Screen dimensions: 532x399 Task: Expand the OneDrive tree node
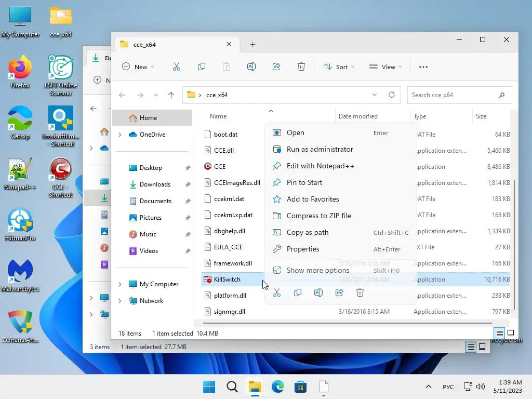[x=120, y=135]
